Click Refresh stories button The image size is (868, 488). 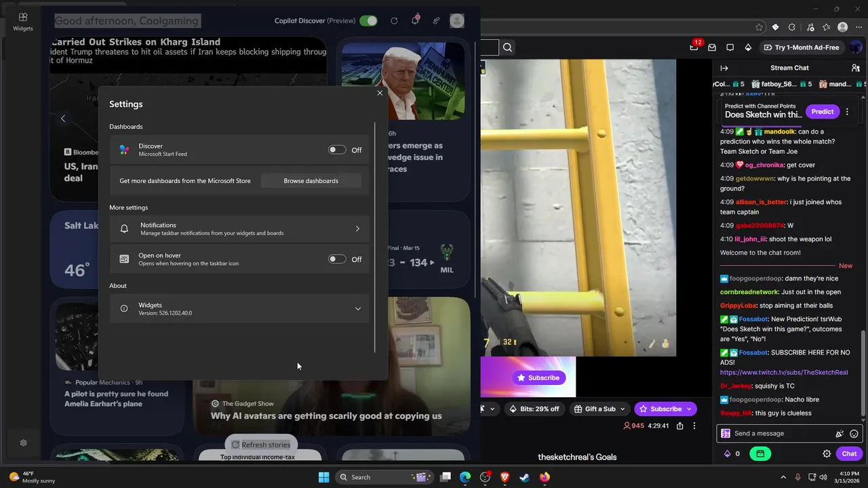(261, 445)
